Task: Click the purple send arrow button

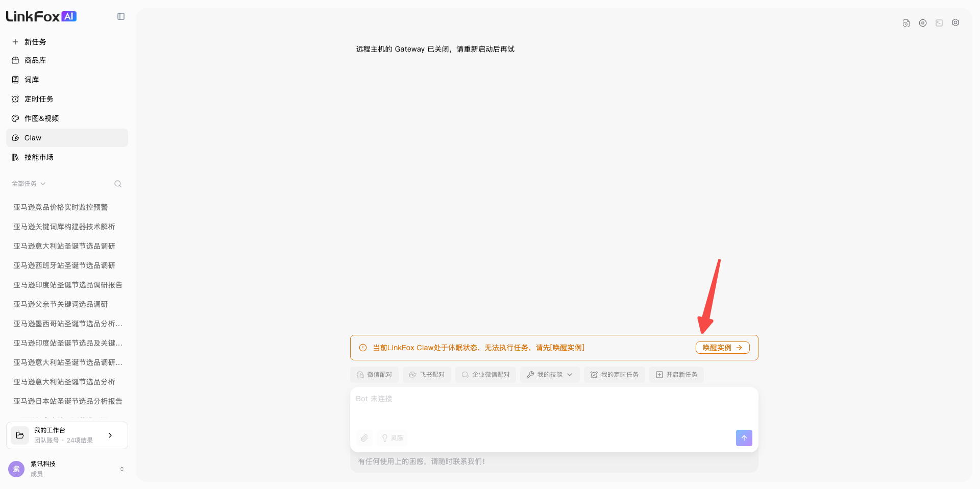Action: click(744, 438)
